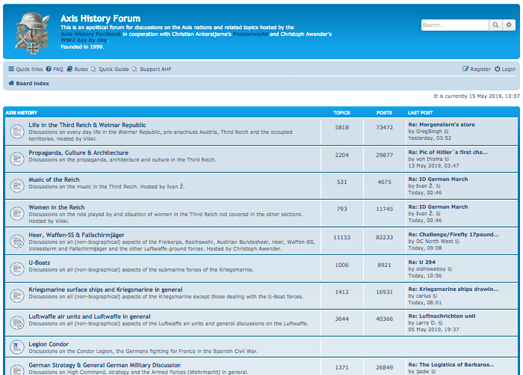Open Luftwaffe air units and Luftwaffe in general

coord(89,317)
